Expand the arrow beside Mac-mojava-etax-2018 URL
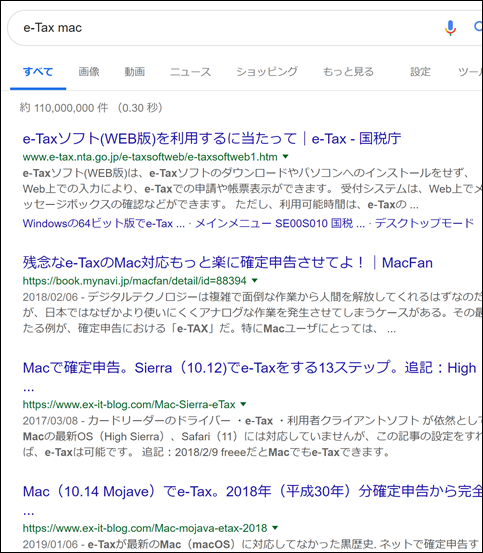This screenshot has width=483, height=553. pyautogui.click(x=275, y=528)
